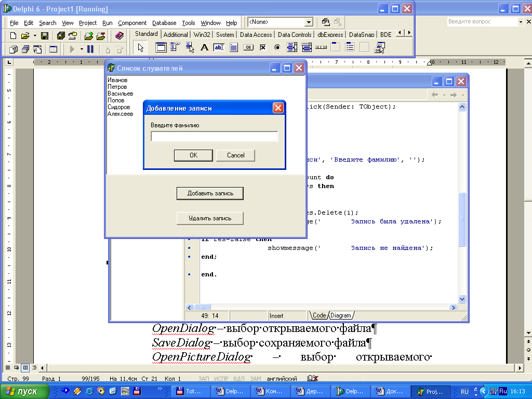Click the New Form icon

pos(54,49)
